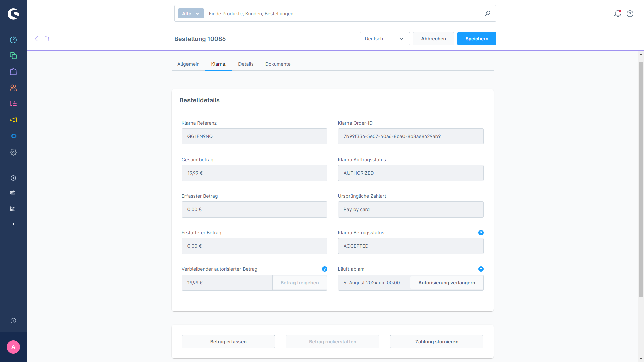Click the Pay by card field
Image resolution: width=644 pixels, height=362 pixels.
pos(411,209)
